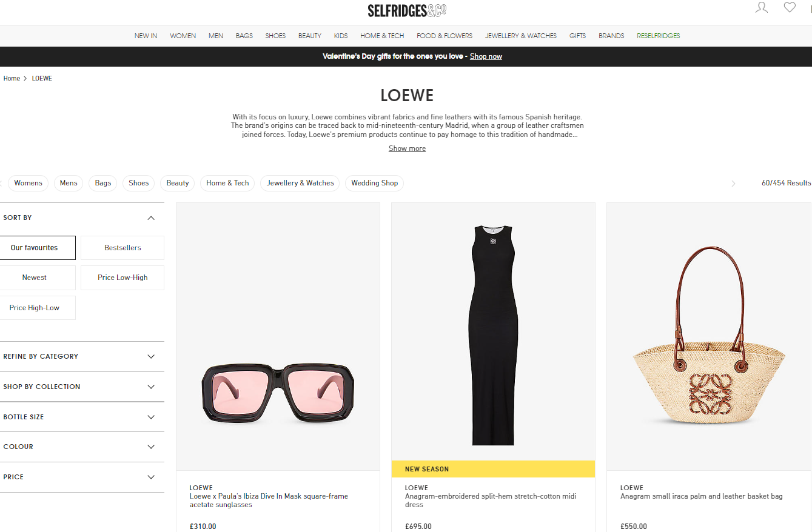Open the Reselfridges menu item
The height and width of the screenshot is (532, 812).
pos(659,36)
